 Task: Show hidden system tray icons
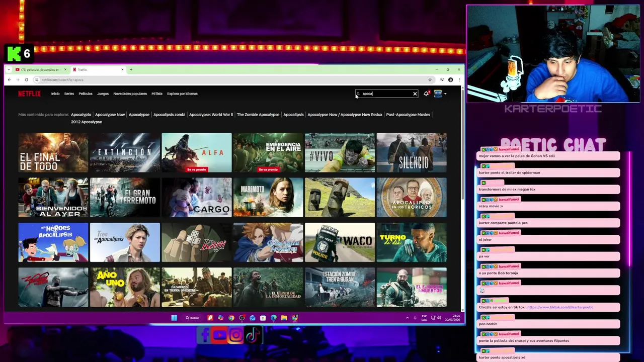(407, 318)
